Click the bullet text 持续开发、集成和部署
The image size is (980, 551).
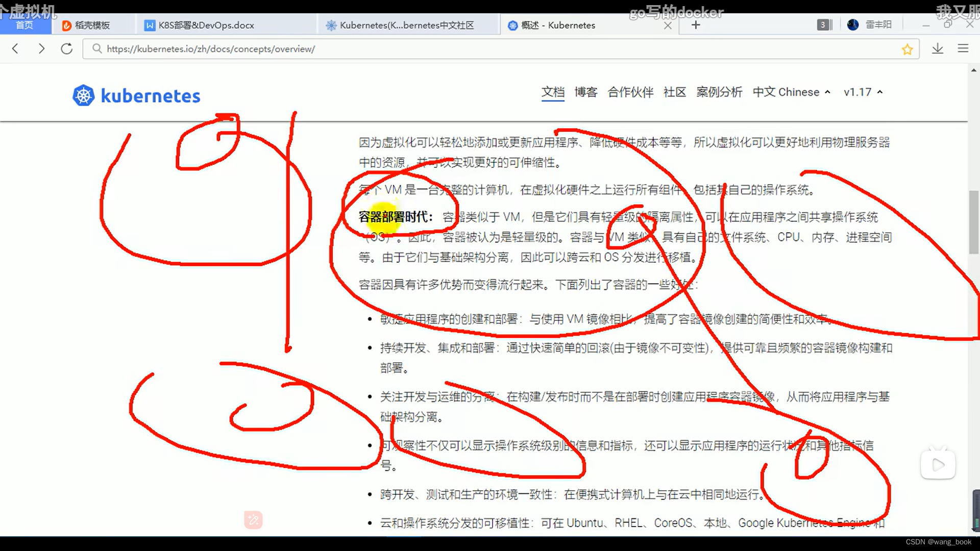coord(437,348)
